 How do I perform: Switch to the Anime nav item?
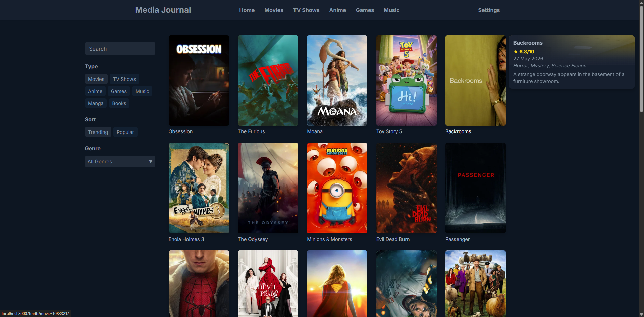pyautogui.click(x=337, y=10)
